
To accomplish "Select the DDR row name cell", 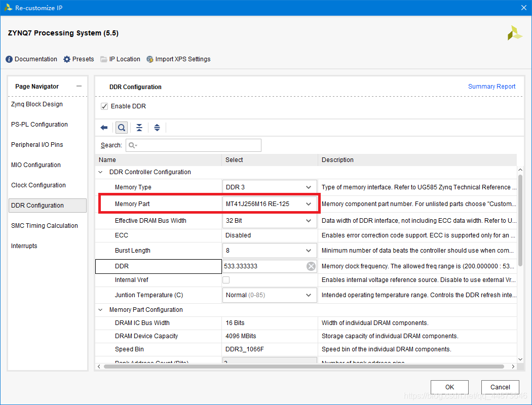I will pos(159,266).
